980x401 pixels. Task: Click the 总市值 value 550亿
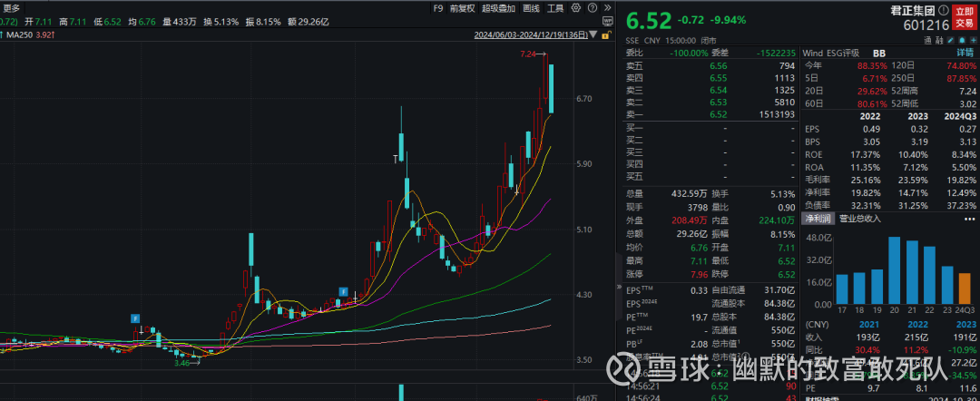(784, 343)
